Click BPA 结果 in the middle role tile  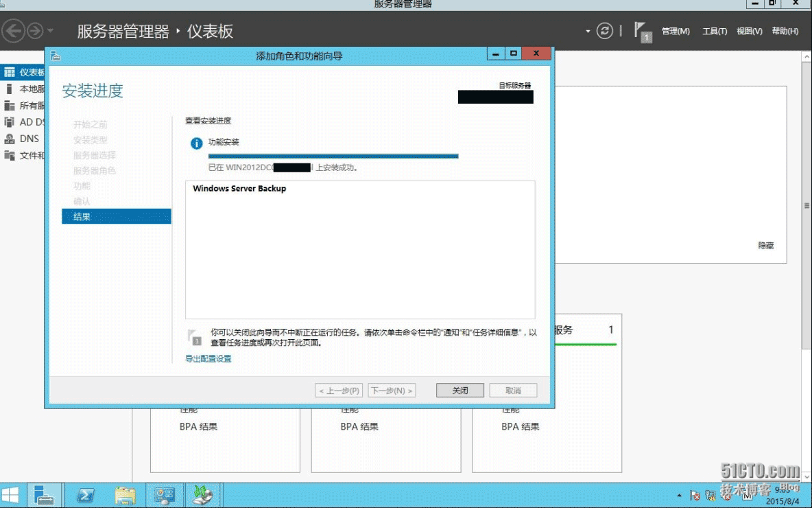[359, 426]
